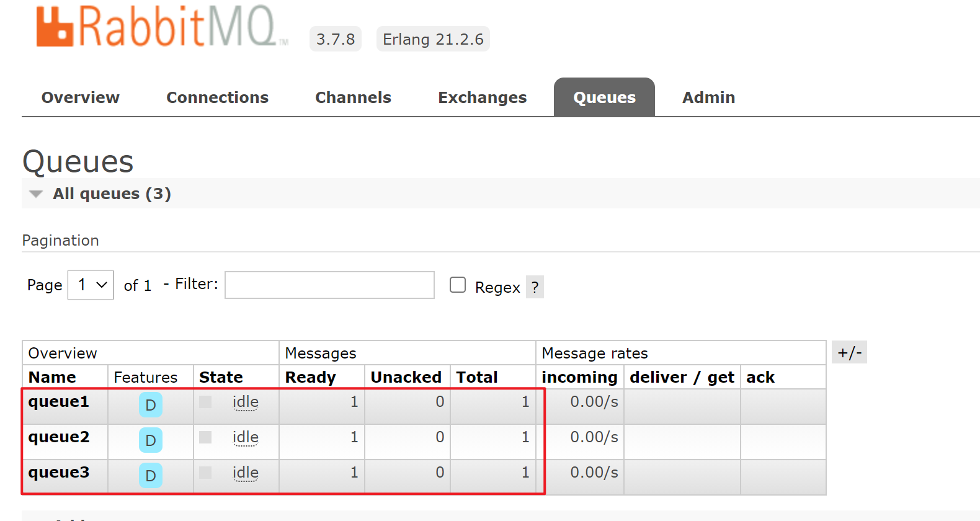
Task: Click the RabbitMQ logo
Action: tap(161, 27)
